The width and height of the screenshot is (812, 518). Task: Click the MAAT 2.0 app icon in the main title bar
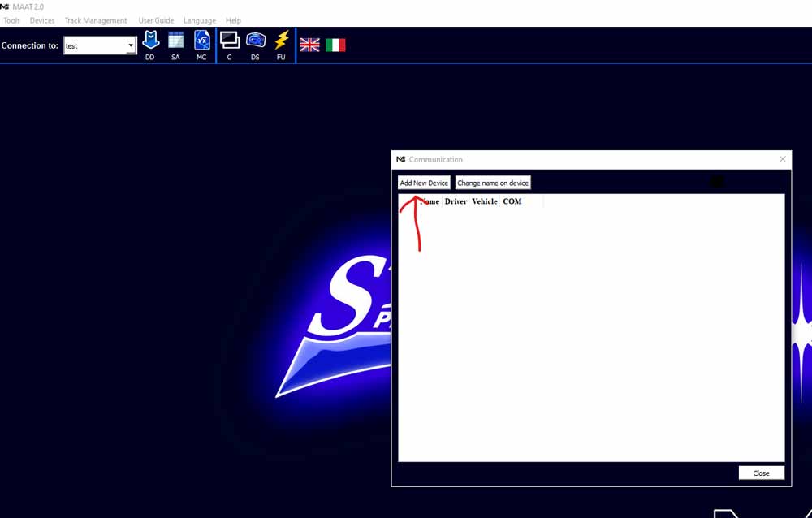pos(5,6)
